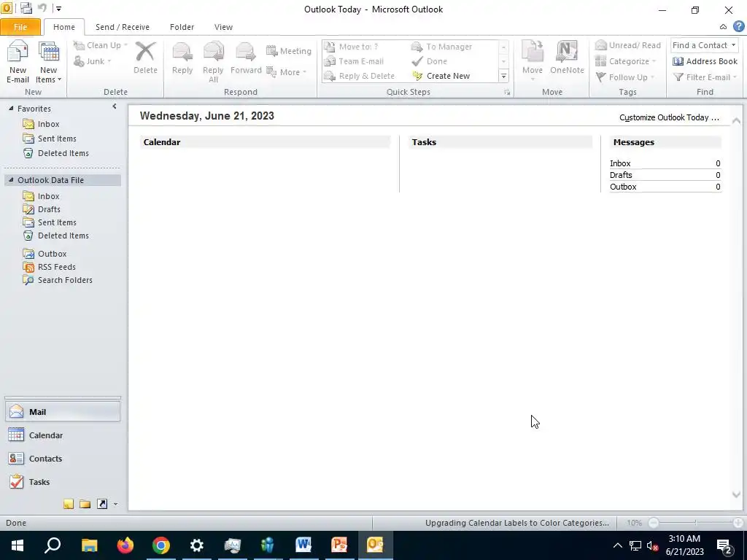This screenshot has width=747, height=560.
Task: Open Word from the taskbar
Action: click(303, 545)
